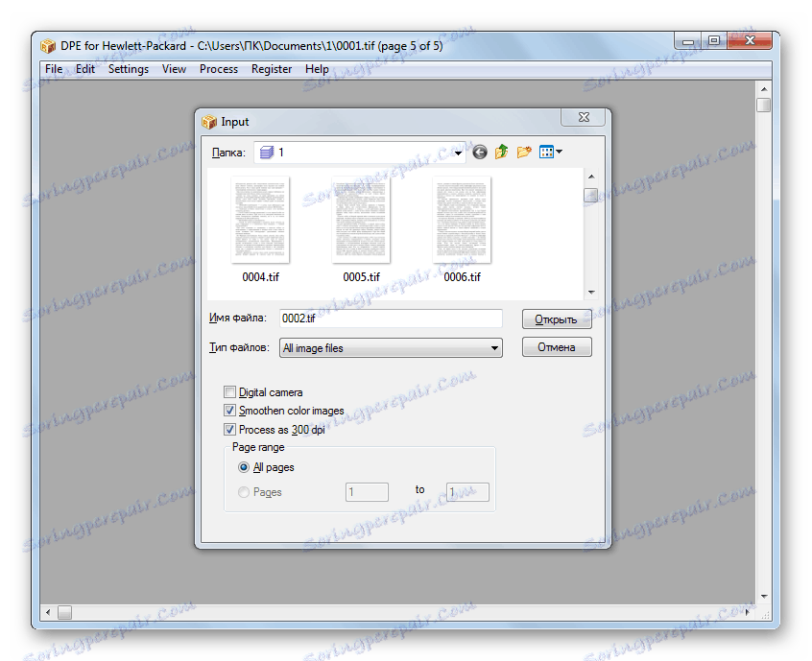Click the Input dialog title icon

[209, 122]
